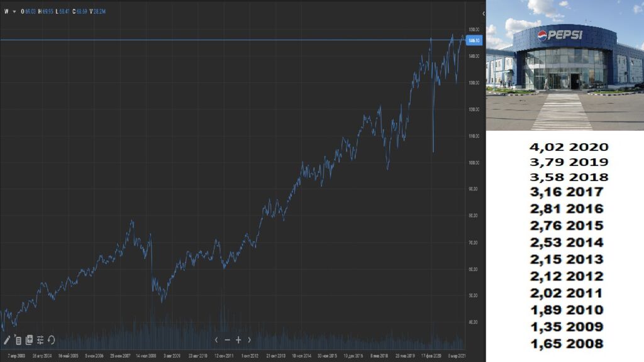Image resolution: width=644 pixels, height=362 pixels.
Task: Click the 4,02 2020 dividend entry
Action: [x=569, y=147]
